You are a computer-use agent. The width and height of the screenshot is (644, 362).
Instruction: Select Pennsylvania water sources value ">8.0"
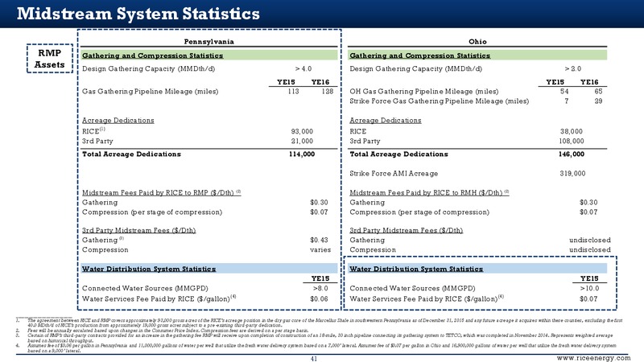pos(320,288)
